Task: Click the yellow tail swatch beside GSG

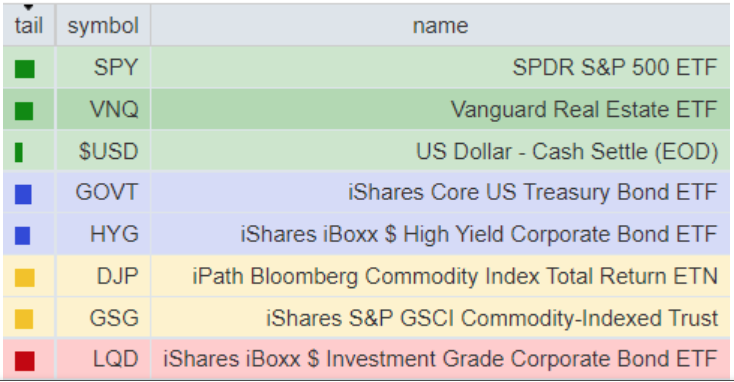Action: [24, 319]
